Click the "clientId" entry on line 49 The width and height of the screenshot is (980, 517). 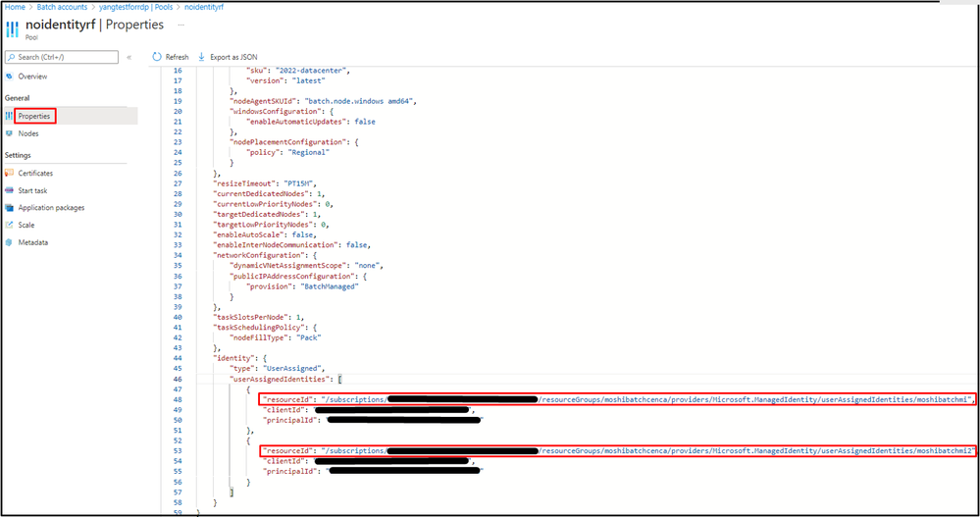tap(369, 410)
